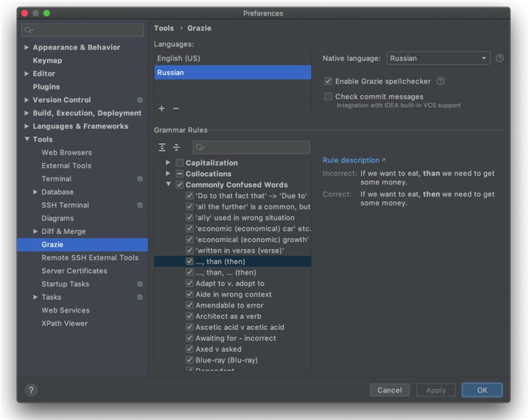
Task: Open Server Certificates settings
Action: (74, 271)
